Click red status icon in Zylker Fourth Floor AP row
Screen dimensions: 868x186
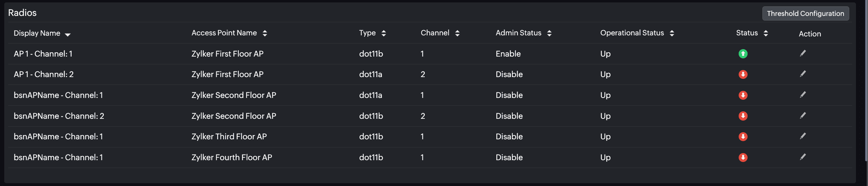coord(743,157)
